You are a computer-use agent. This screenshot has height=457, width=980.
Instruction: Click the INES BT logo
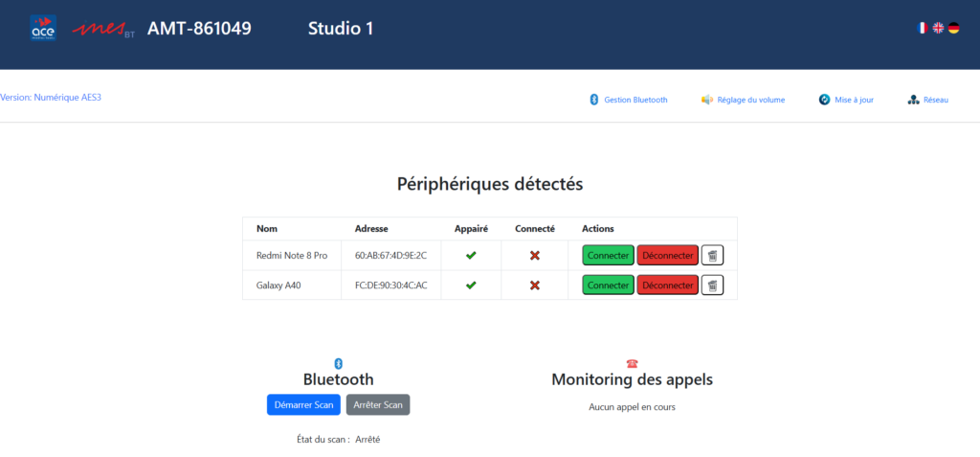point(105,29)
